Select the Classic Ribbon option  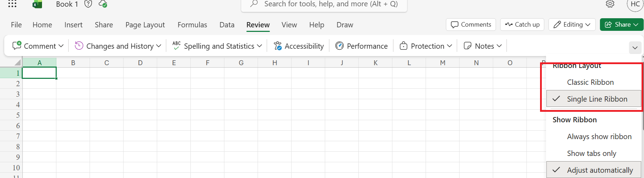point(590,82)
